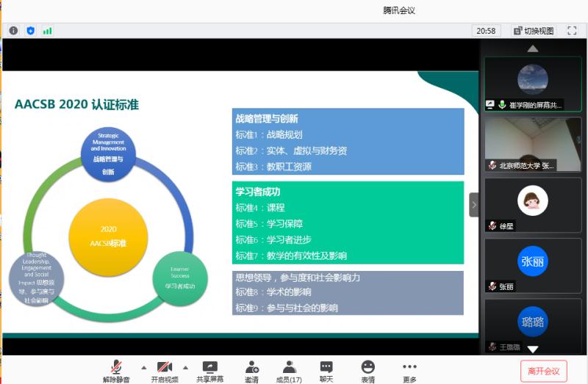588x384 pixels.
Task: Expand video options arrow beside 开启视频
Action: pyautogui.click(x=184, y=367)
